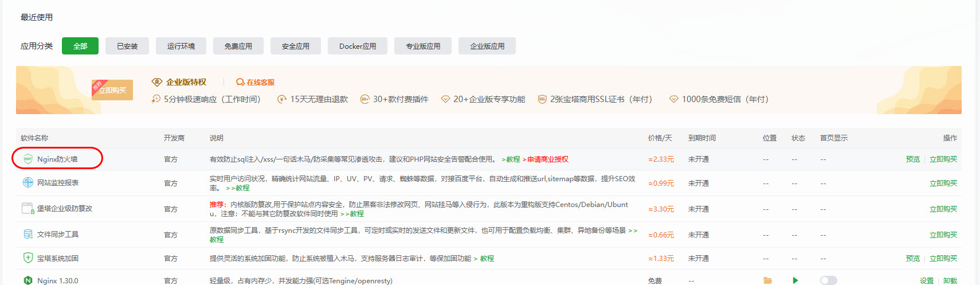Click the 堡塔企业级防篡改 window-lock icon

tap(28, 208)
